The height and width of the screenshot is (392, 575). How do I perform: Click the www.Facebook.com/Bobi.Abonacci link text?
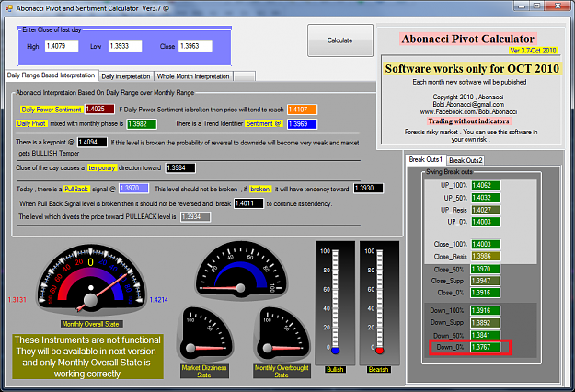[468, 111]
